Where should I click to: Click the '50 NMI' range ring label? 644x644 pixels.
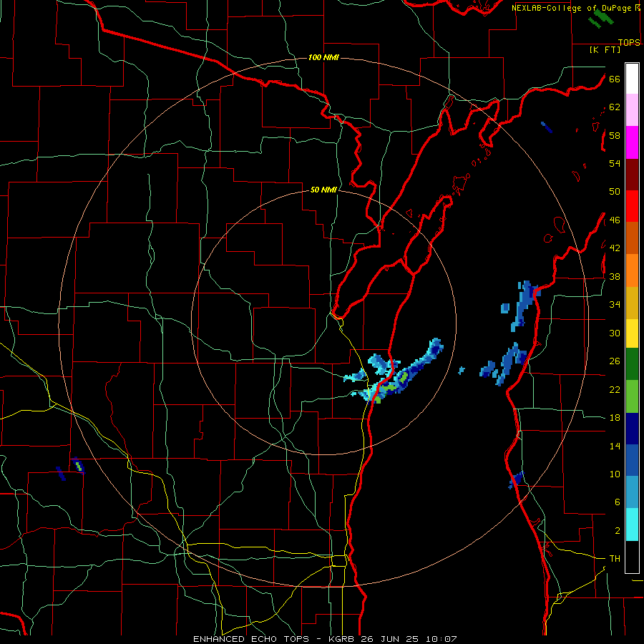pos(323,190)
